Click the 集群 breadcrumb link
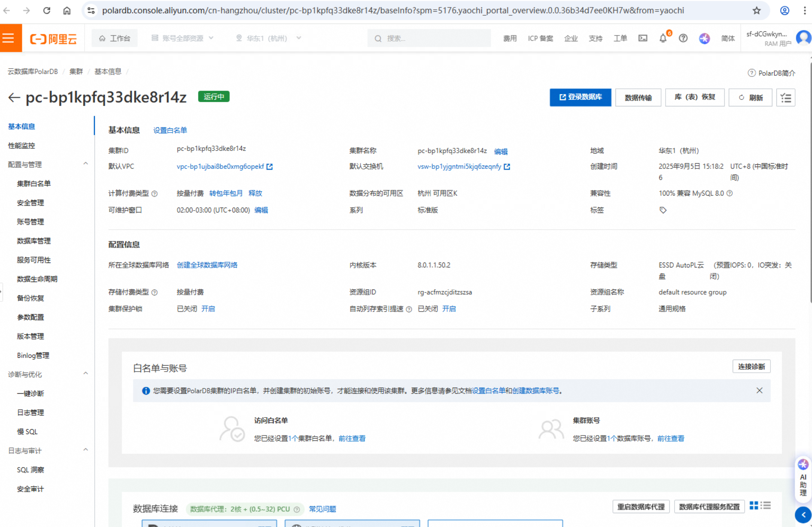This screenshot has height=527, width=812. click(x=76, y=72)
